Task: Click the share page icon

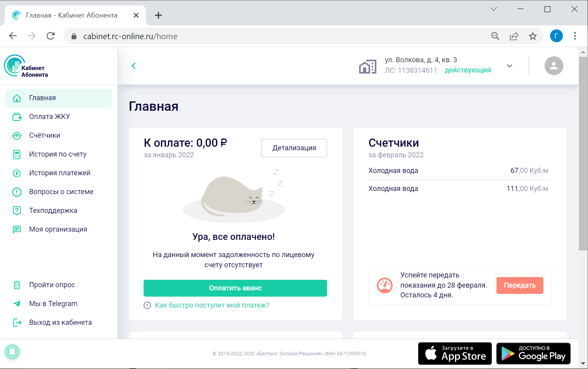Action: click(x=514, y=36)
